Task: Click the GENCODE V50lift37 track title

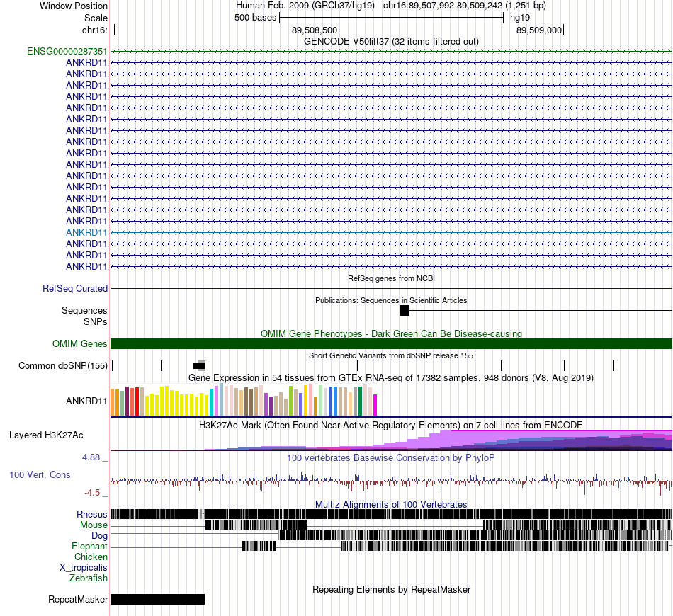Action: (x=391, y=42)
